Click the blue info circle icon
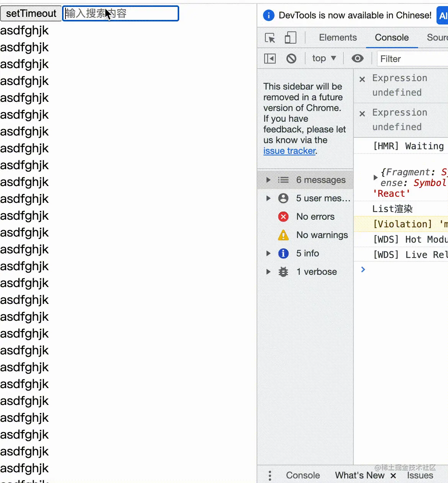The width and height of the screenshot is (448, 483). click(283, 253)
